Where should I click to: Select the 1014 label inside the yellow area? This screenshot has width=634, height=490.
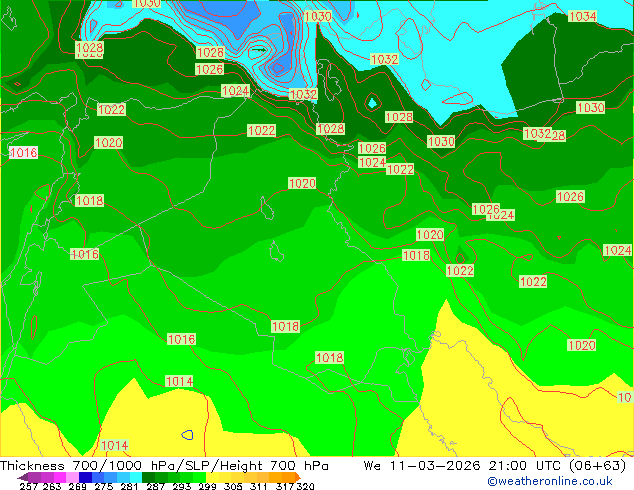pyautogui.click(x=114, y=446)
